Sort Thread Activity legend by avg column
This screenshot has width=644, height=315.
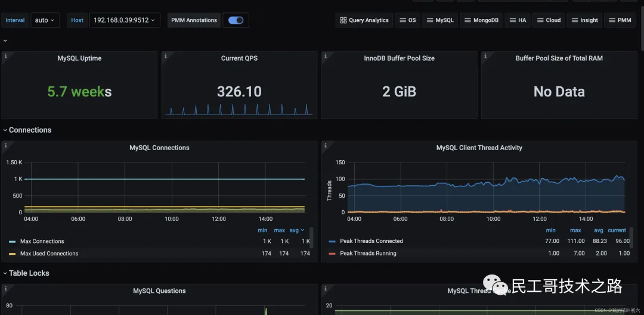pyautogui.click(x=599, y=230)
